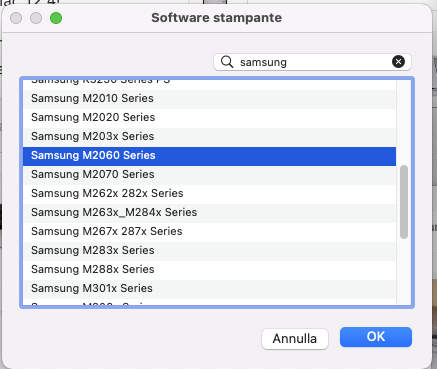Pick Samsung M2070 Series in list
This screenshot has width=437, height=369.
pos(209,174)
